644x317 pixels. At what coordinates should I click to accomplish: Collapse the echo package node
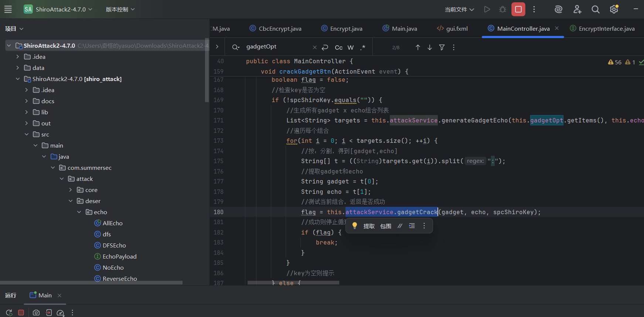tap(79, 212)
